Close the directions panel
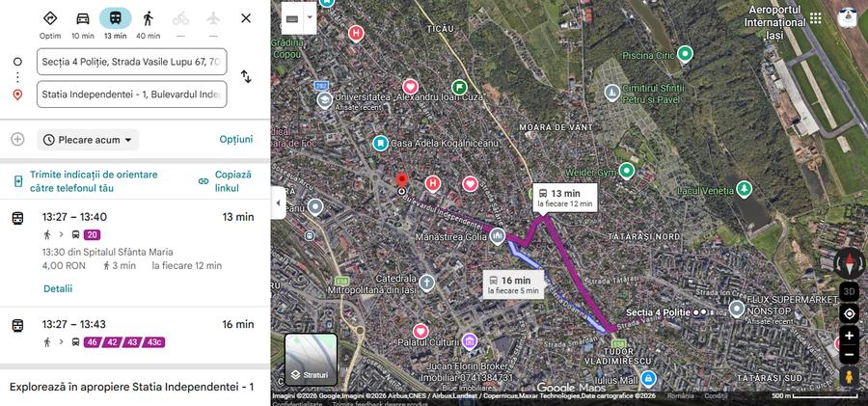The height and width of the screenshot is (406, 868). tap(246, 18)
